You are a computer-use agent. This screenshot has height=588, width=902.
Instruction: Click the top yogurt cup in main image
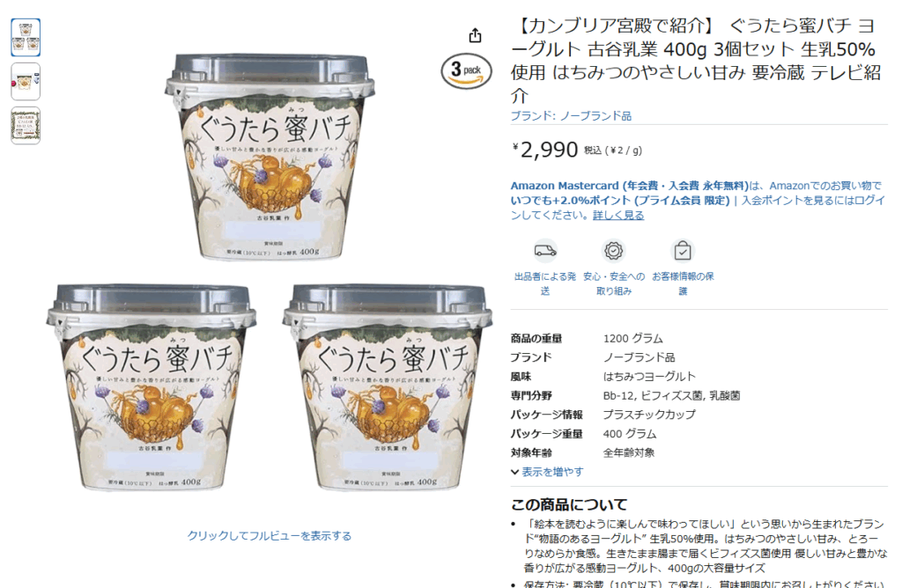pos(270,157)
